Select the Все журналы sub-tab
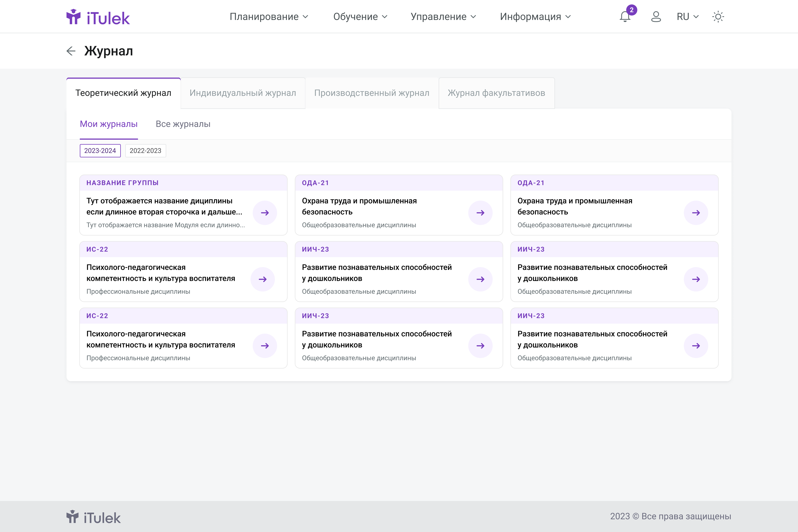The height and width of the screenshot is (532, 798). tap(183, 124)
